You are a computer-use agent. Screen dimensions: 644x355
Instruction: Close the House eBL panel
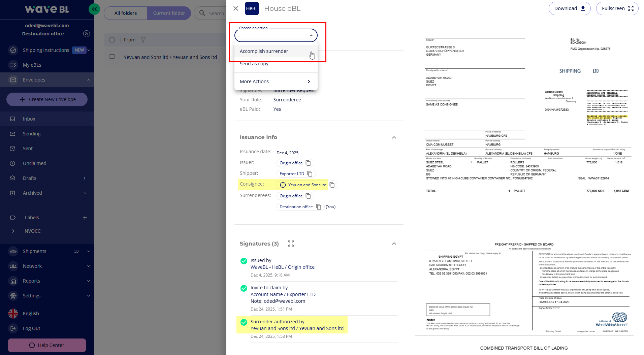[236, 8]
